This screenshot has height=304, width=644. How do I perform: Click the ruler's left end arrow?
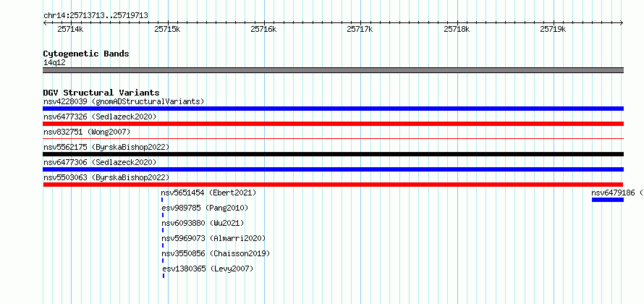pyautogui.click(x=45, y=22)
